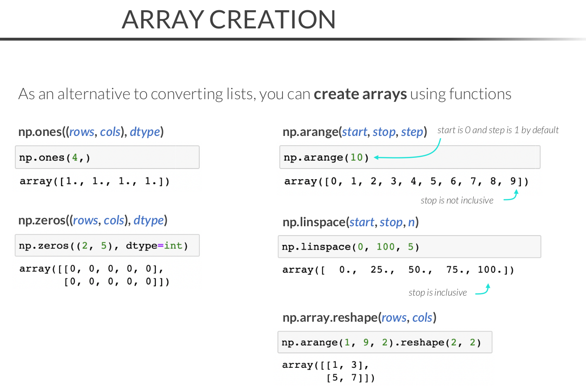The width and height of the screenshot is (586, 392).
Task: Click the np.zeros((rows, cols), dtype) heading
Action: tap(93, 220)
